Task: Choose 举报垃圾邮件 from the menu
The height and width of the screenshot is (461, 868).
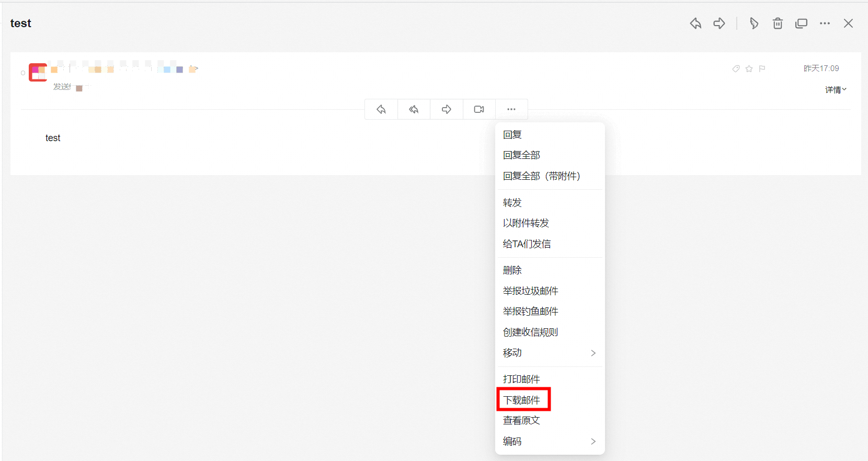Action: 550,291
